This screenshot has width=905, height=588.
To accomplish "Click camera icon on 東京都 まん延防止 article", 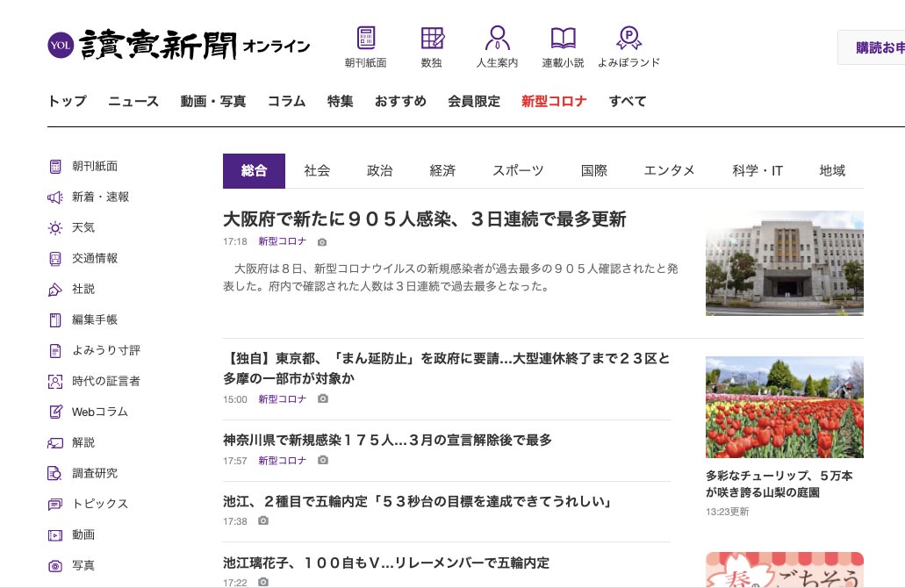I will (323, 398).
